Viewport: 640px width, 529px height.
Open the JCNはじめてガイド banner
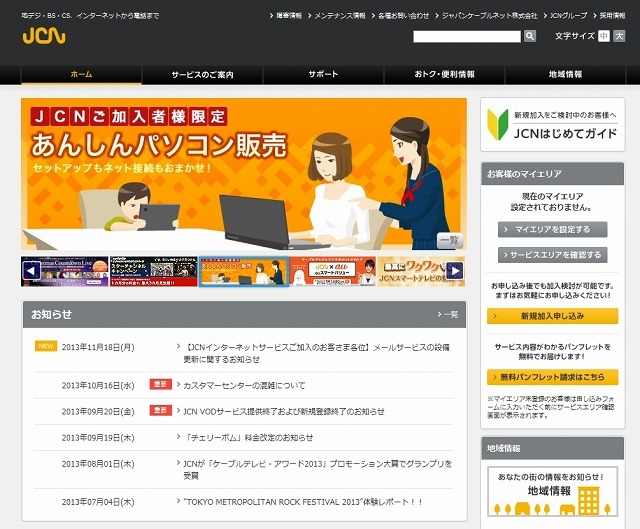coord(553,124)
